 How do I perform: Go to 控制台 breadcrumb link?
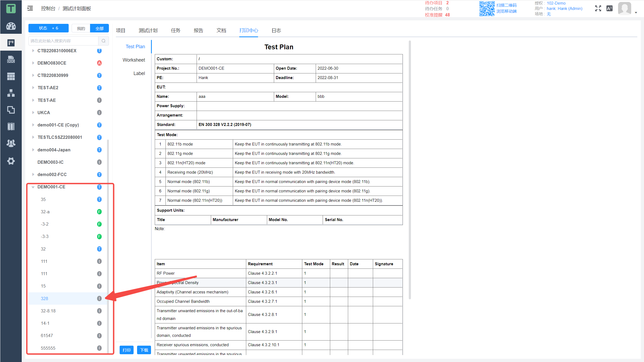[x=48, y=8]
